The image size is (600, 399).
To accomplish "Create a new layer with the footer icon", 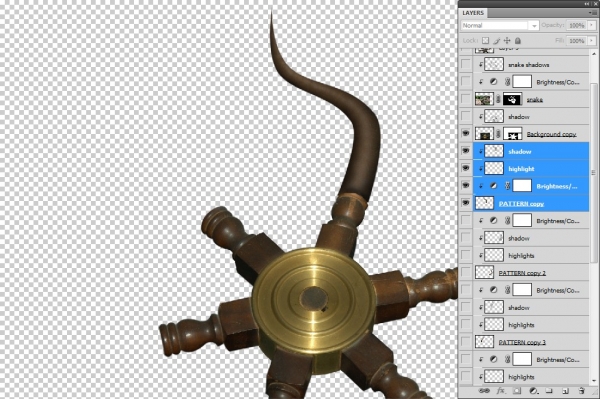I will coord(565,391).
